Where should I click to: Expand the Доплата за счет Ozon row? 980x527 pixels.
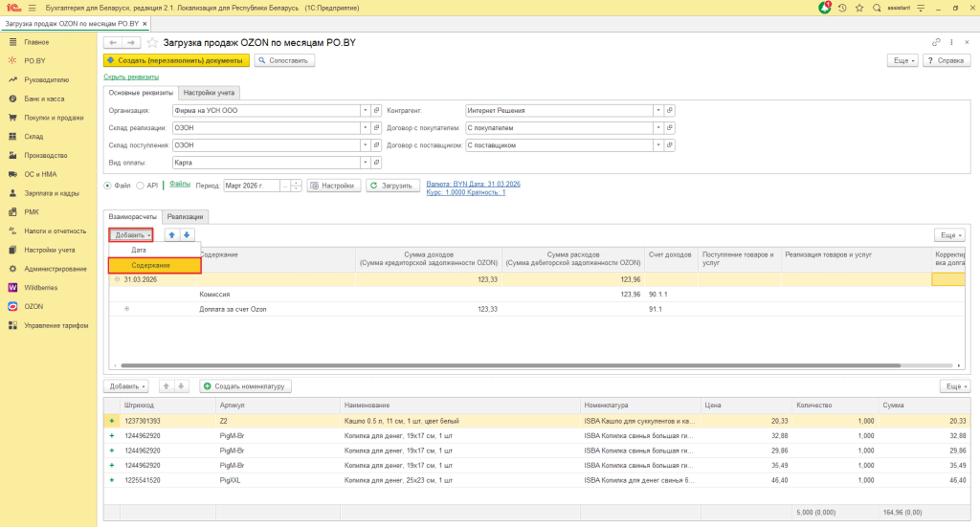tap(127, 309)
